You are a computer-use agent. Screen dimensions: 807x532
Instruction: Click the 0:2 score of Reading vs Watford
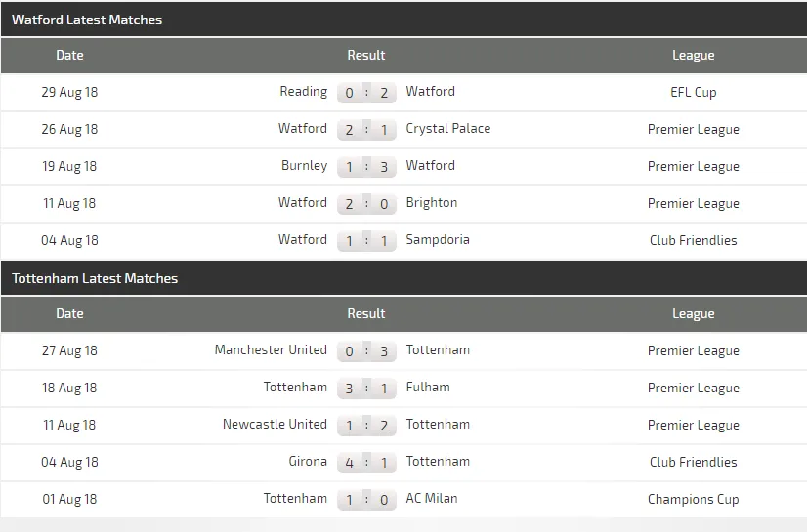tap(366, 93)
